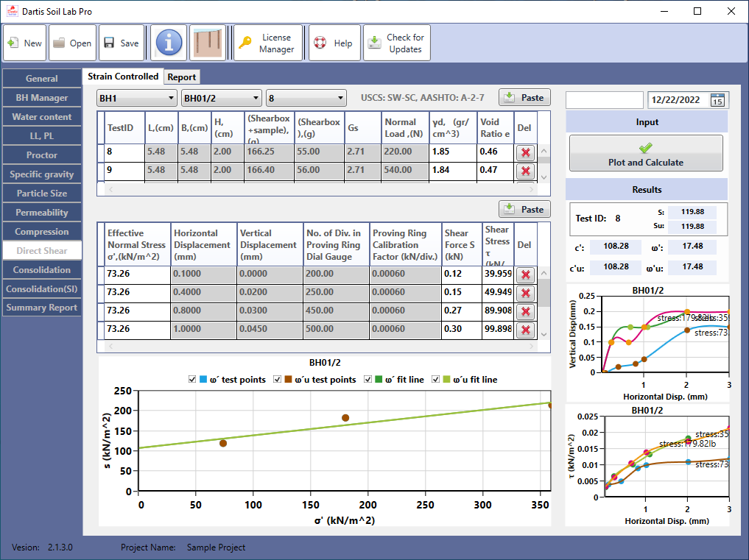The image size is (749, 560).
Task: Click the light green φ´u fit line swatch
Action: point(446,379)
